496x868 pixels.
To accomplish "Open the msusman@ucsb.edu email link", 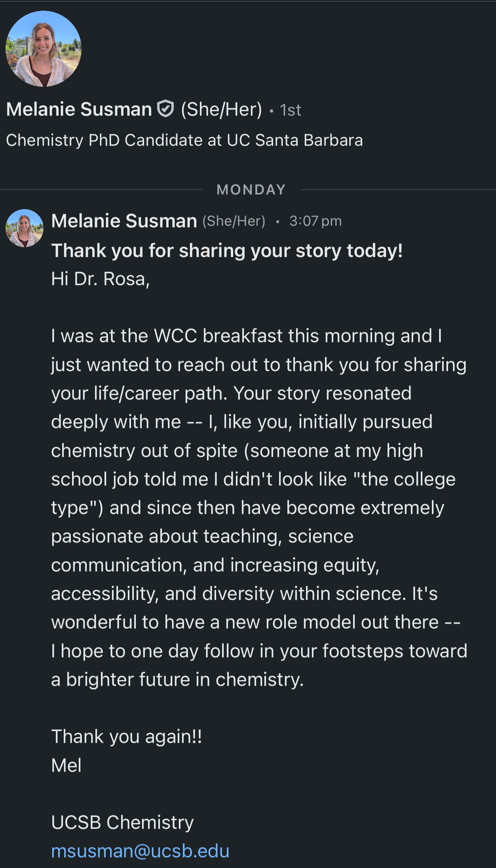I will coord(140,851).
